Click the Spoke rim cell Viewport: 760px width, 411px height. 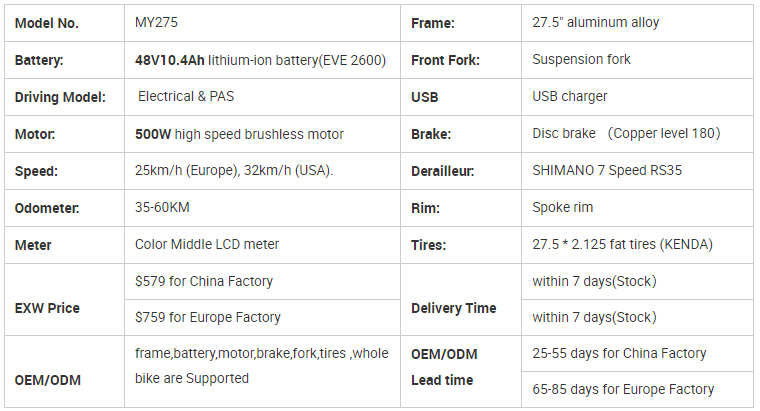[637, 207]
